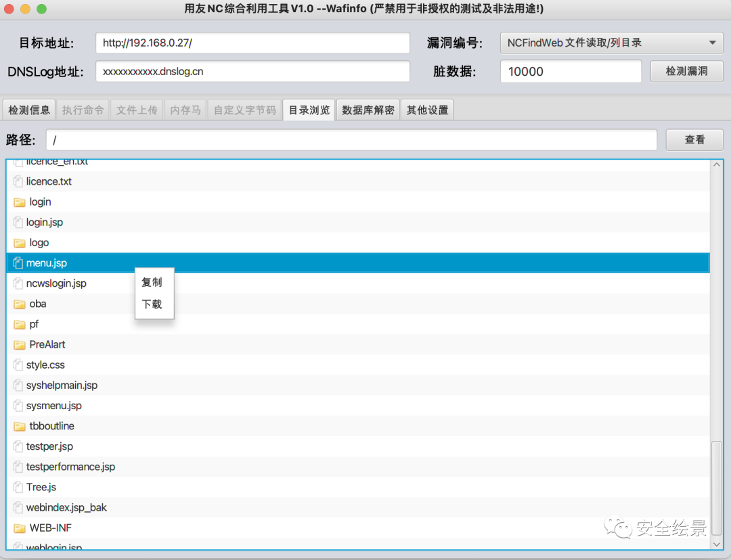Image resolution: width=731 pixels, height=560 pixels.
Task: Select the WEB-INF folder name
Action: (x=51, y=528)
